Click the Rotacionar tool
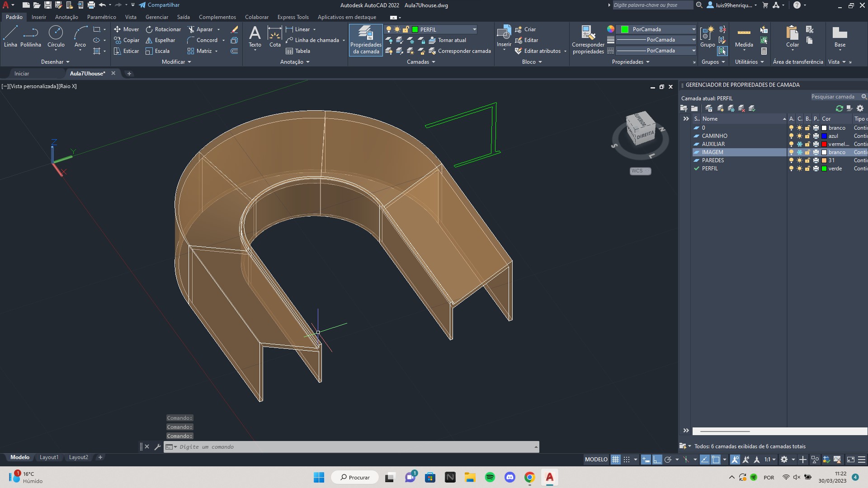 click(163, 29)
